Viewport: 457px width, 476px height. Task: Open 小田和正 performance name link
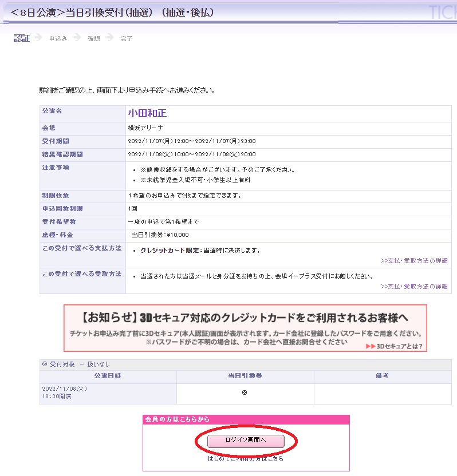(x=147, y=113)
